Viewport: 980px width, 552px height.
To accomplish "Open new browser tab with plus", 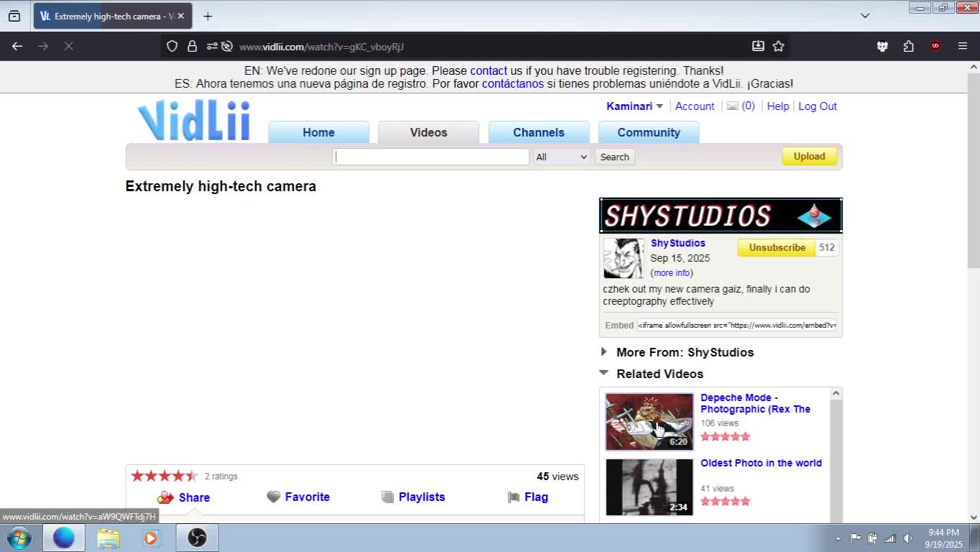I will point(208,16).
